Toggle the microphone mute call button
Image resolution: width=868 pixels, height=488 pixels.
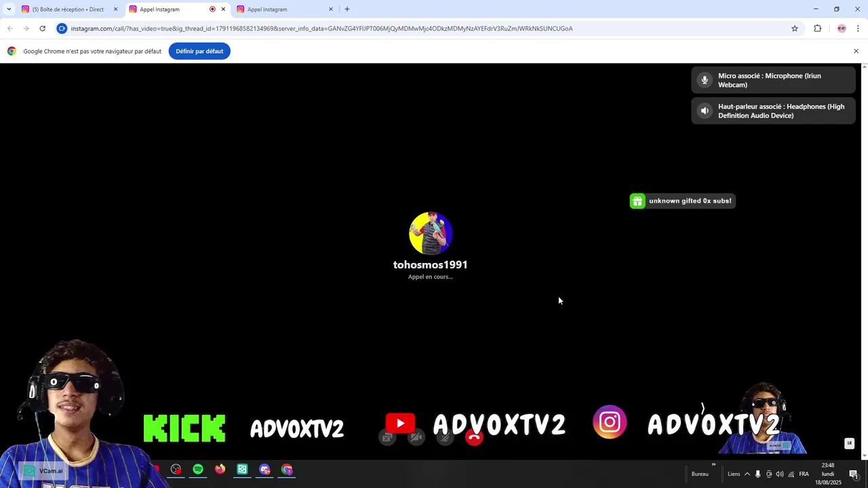click(x=445, y=438)
